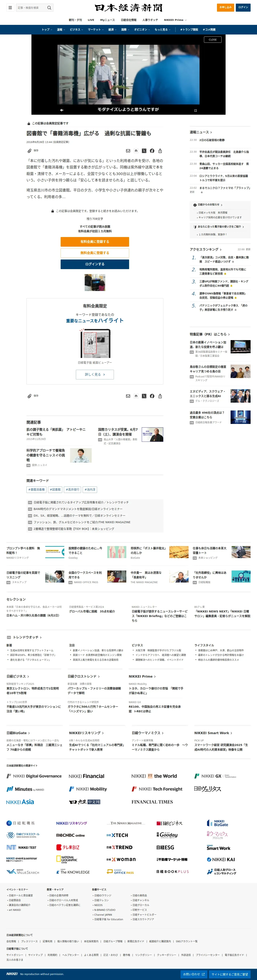257x980 pixels.
Task: Expand the トップ navigation dropdown
Action: pyautogui.click(x=47, y=30)
